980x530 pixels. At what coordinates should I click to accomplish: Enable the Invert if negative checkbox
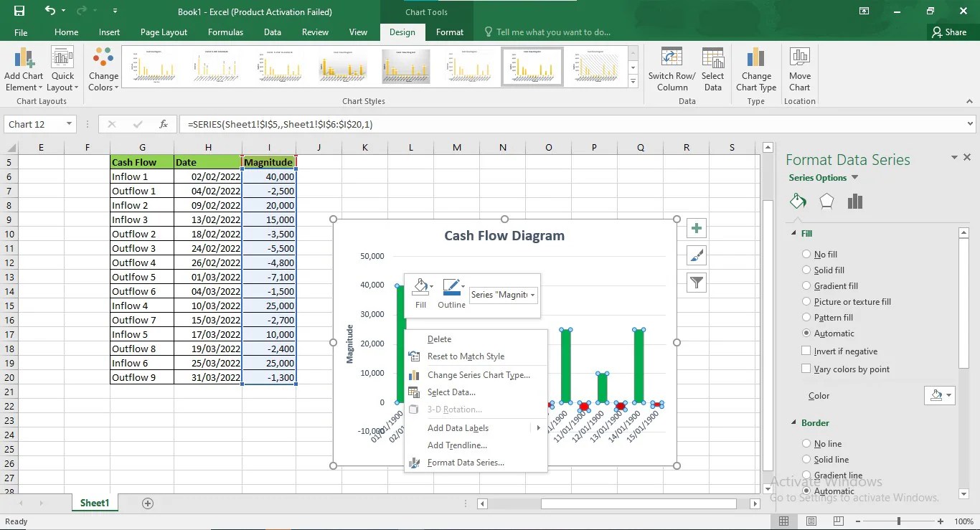pyautogui.click(x=806, y=351)
